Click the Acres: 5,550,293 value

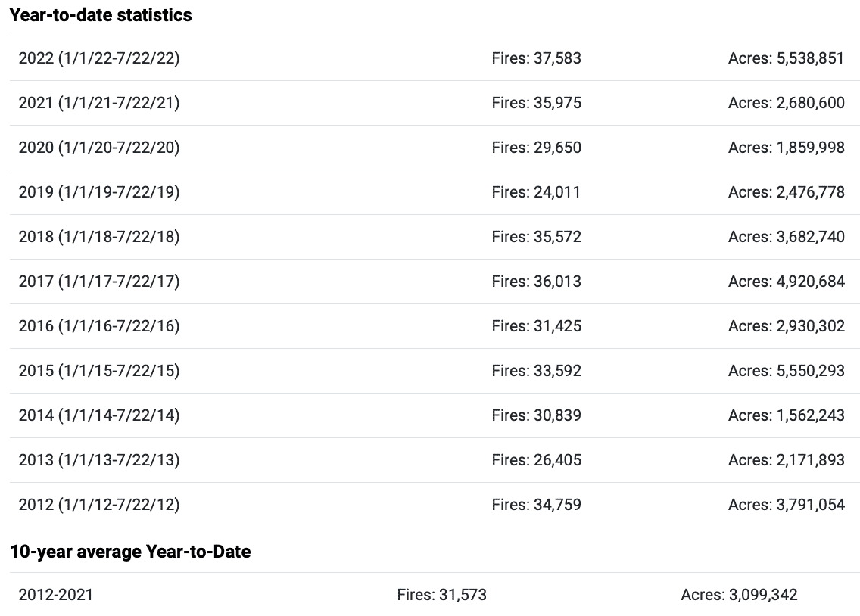(787, 371)
